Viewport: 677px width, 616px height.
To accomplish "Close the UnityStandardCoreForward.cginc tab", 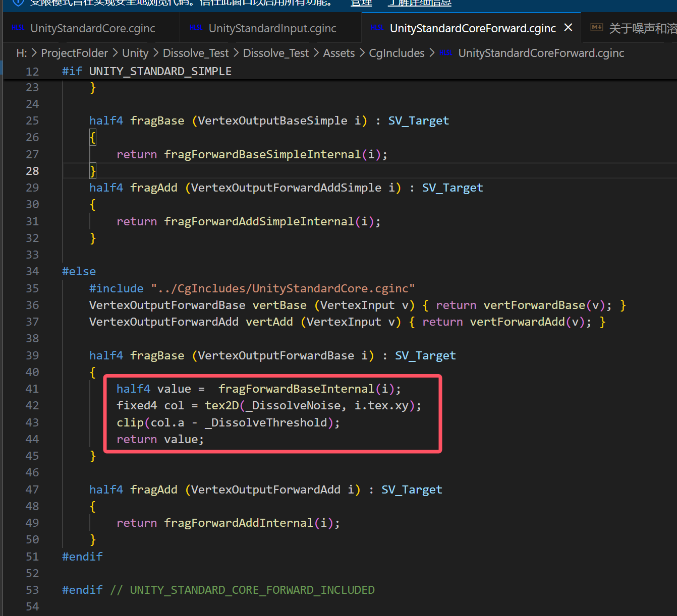I will click(568, 28).
